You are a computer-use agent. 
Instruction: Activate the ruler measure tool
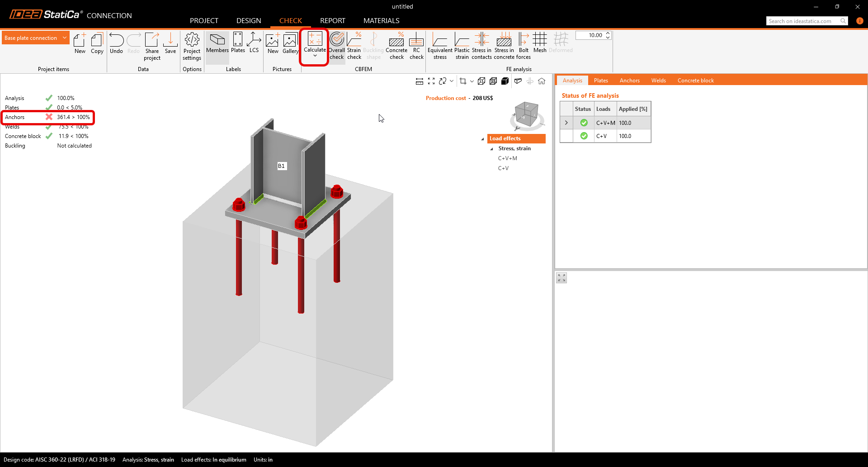click(x=420, y=81)
